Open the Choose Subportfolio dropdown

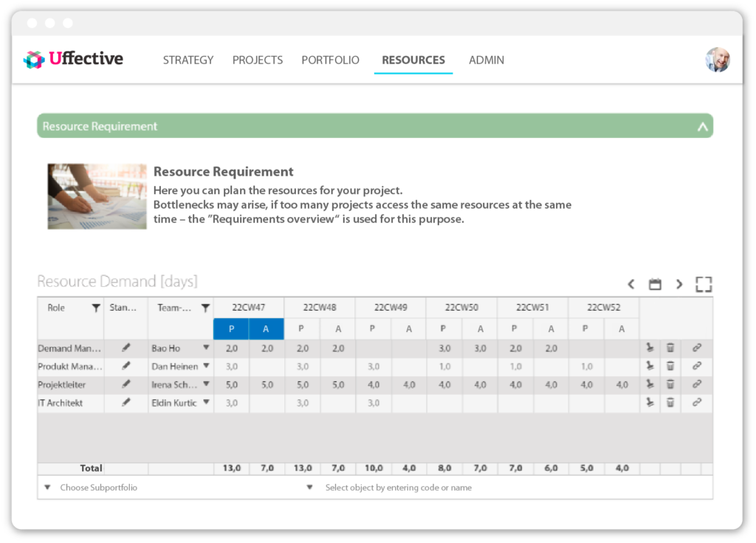(x=47, y=488)
